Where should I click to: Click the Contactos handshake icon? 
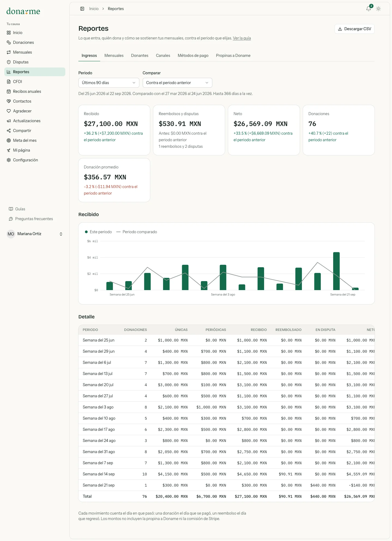(9, 101)
